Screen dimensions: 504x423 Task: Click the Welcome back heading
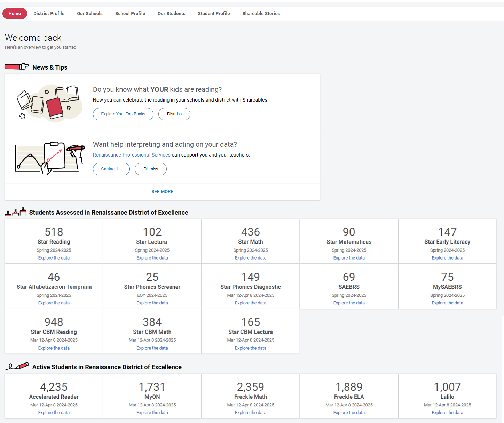(33, 38)
